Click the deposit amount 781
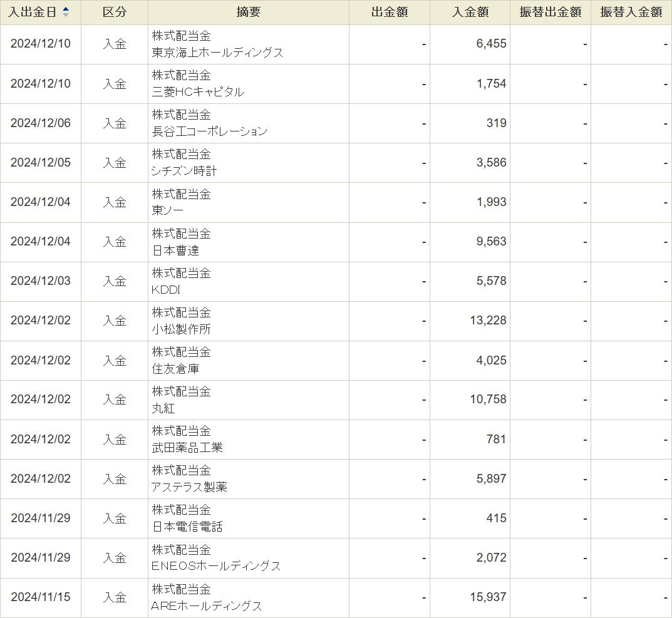Screen dimensions: 672x618 tap(496, 439)
